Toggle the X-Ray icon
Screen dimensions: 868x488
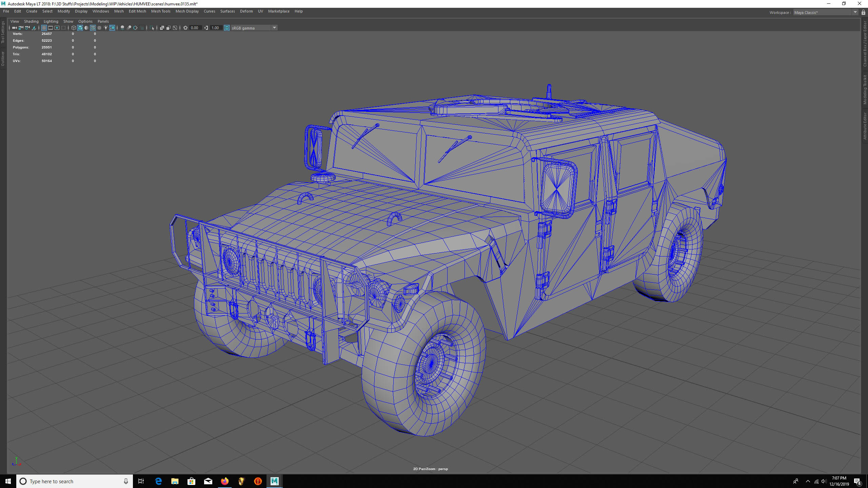(162, 28)
